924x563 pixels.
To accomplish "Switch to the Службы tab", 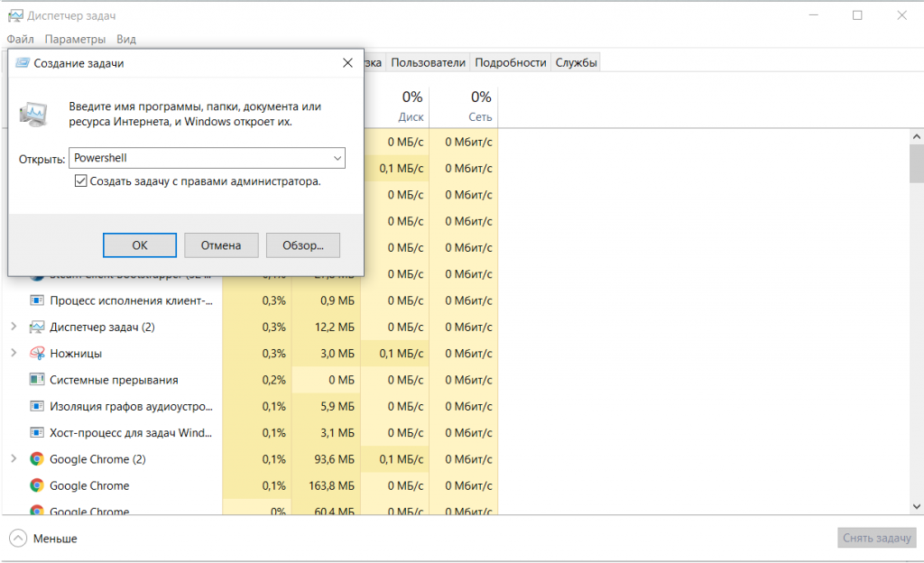I will (576, 62).
